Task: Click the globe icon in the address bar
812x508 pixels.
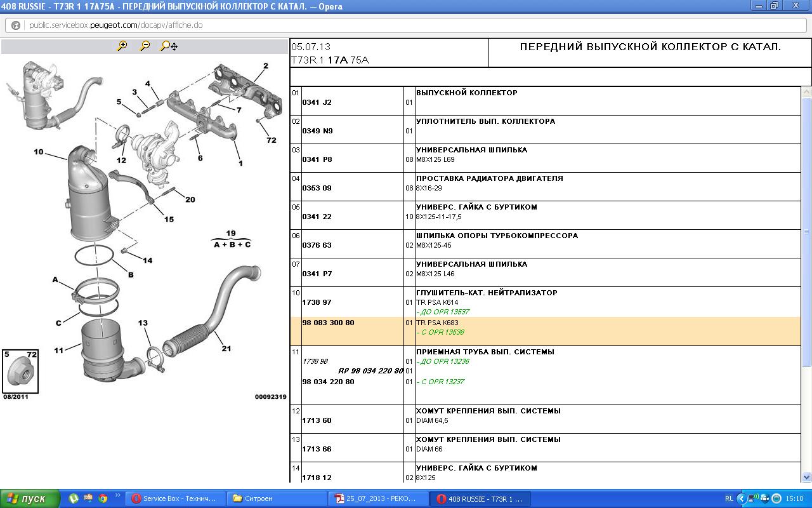Action: click(16, 25)
